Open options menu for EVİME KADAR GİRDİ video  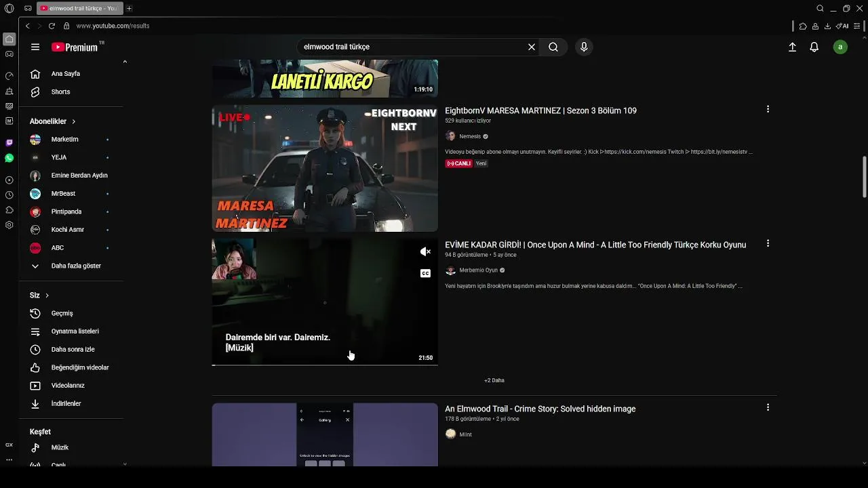point(768,243)
